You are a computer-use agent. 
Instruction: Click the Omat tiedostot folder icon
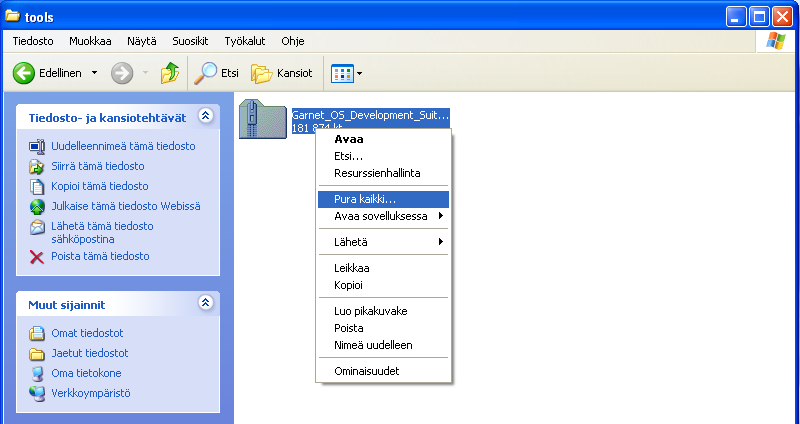37,334
